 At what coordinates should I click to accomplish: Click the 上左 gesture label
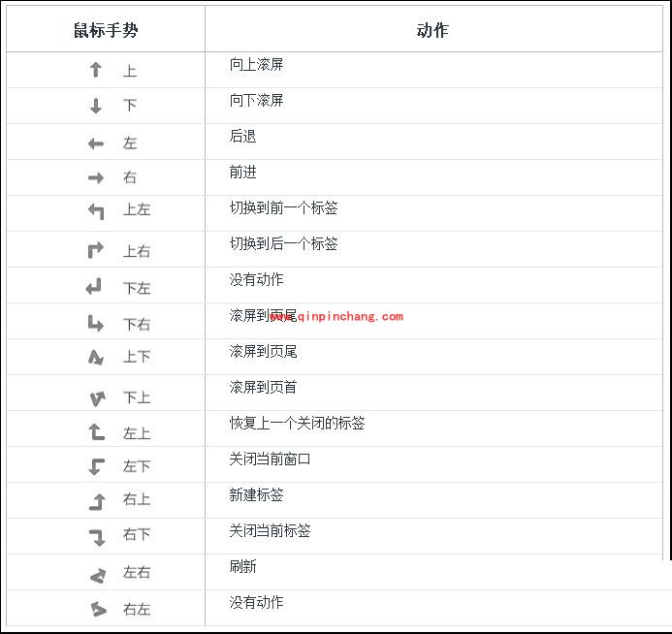(x=137, y=209)
